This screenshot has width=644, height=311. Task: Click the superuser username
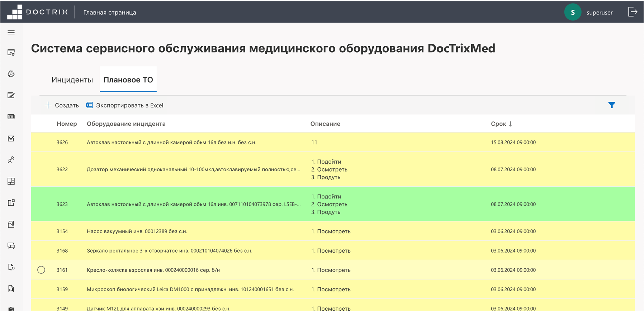[600, 13]
